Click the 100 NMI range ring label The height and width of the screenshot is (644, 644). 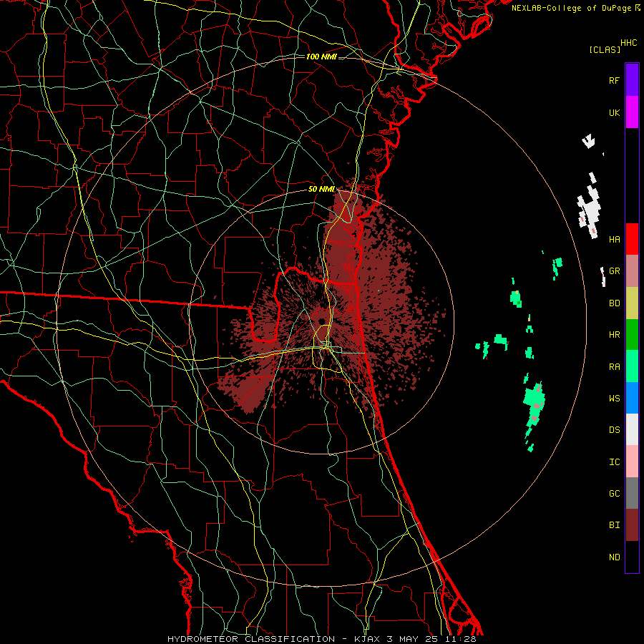click(x=321, y=57)
